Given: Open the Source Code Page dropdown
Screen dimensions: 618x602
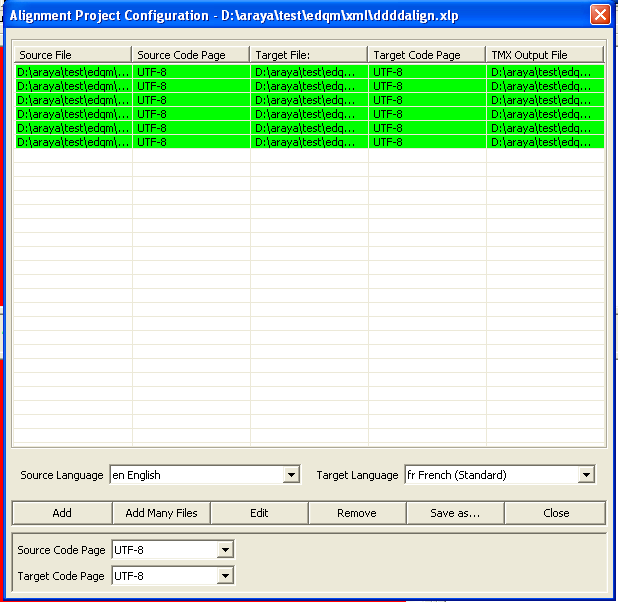Looking at the screenshot, I should (225, 550).
